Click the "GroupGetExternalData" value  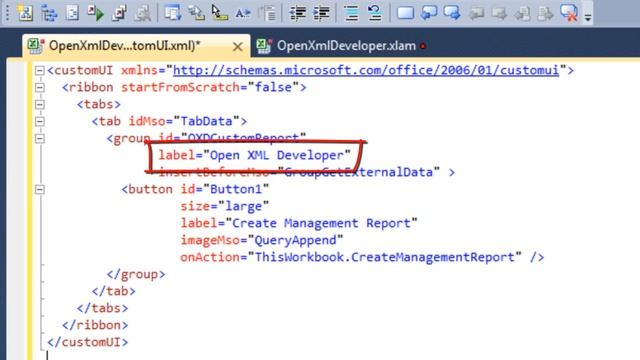(358, 172)
